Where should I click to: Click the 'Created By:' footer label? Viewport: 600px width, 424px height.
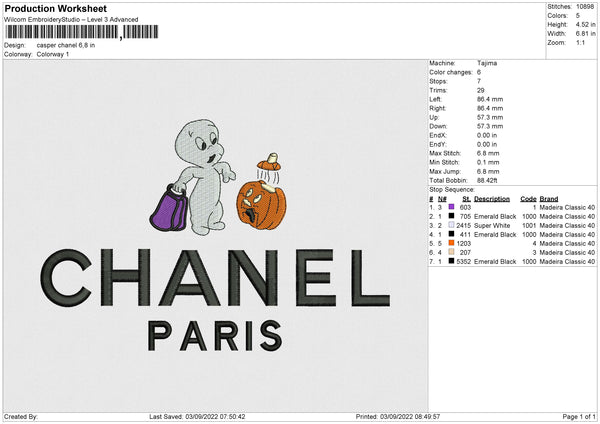pyautogui.click(x=21, y=416)
